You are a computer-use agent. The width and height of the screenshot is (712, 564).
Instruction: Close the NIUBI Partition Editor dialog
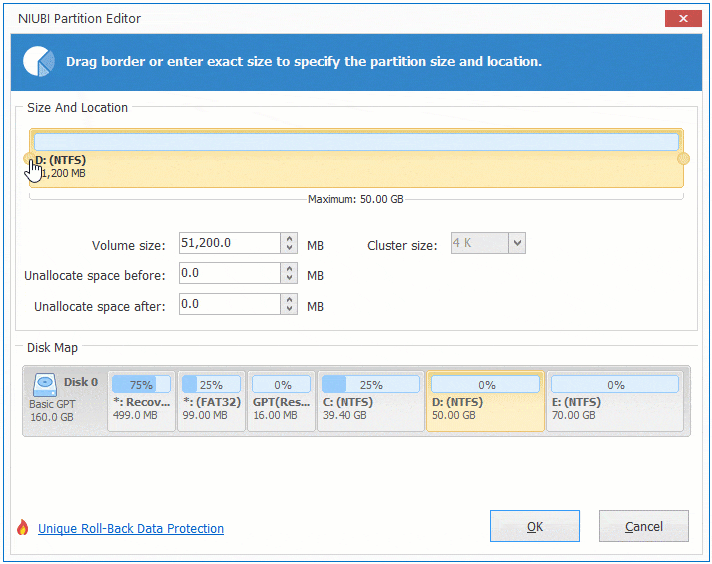coord(683,19)
